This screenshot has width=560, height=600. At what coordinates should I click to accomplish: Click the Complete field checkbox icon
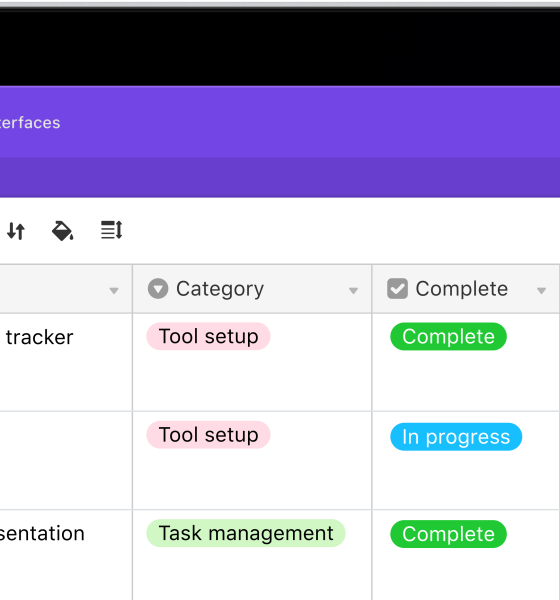(x=397, y=289)
